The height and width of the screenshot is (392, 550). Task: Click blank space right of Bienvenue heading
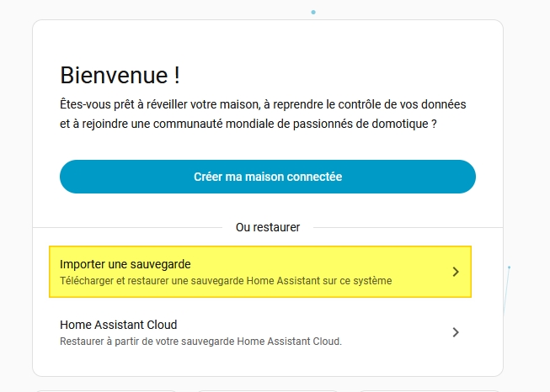(337, 75)
